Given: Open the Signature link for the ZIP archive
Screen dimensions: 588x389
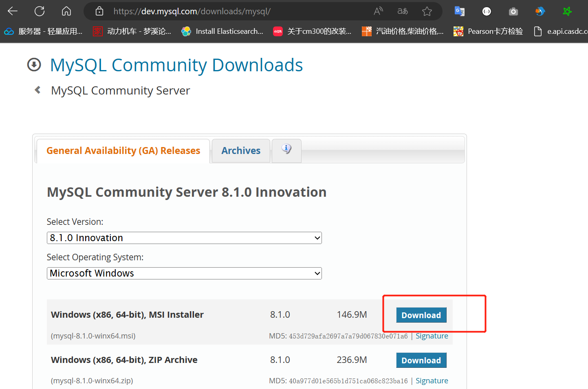Looking at the screenshot, I should 432,381.
